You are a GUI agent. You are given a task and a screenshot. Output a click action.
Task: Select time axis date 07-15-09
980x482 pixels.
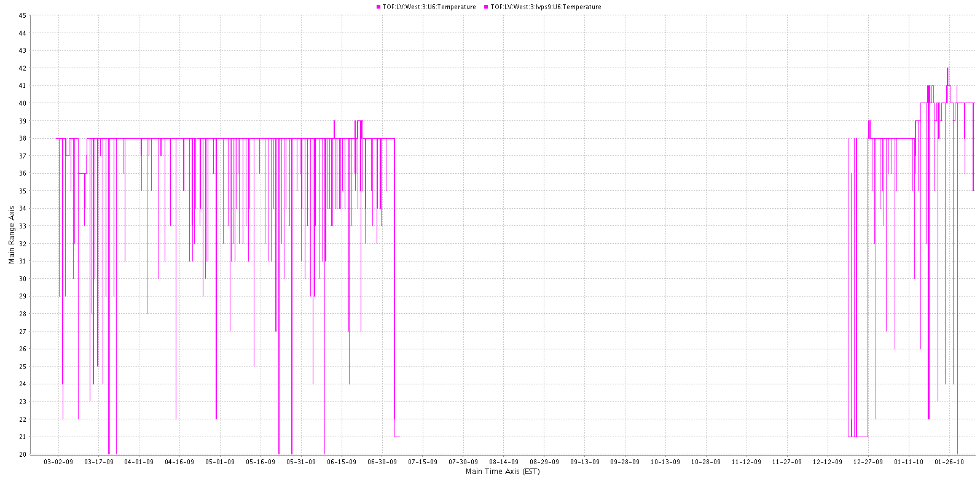point(423,462)
